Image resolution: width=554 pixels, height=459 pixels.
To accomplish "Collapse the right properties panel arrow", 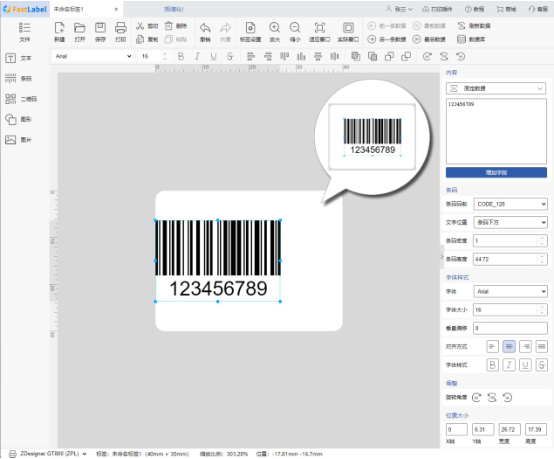I will [442, 257].
